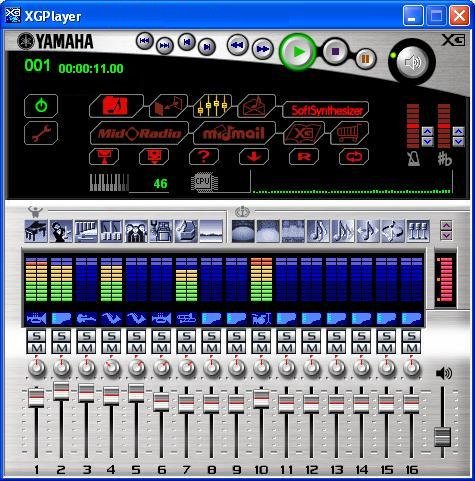Mute channel 1 with the M button
Viewport: 475px width, 481px height.
coord(36,348)
